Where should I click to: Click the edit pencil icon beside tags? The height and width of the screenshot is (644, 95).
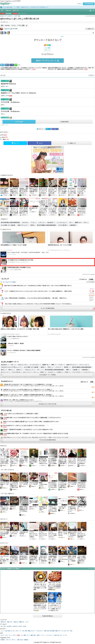(x=27, y=25)
